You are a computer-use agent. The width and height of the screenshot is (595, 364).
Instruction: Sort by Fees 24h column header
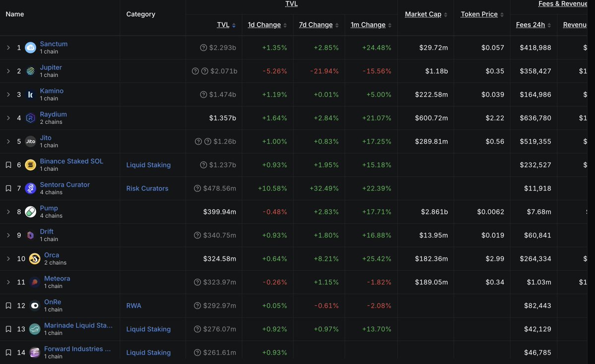click(x=534, y=25)
